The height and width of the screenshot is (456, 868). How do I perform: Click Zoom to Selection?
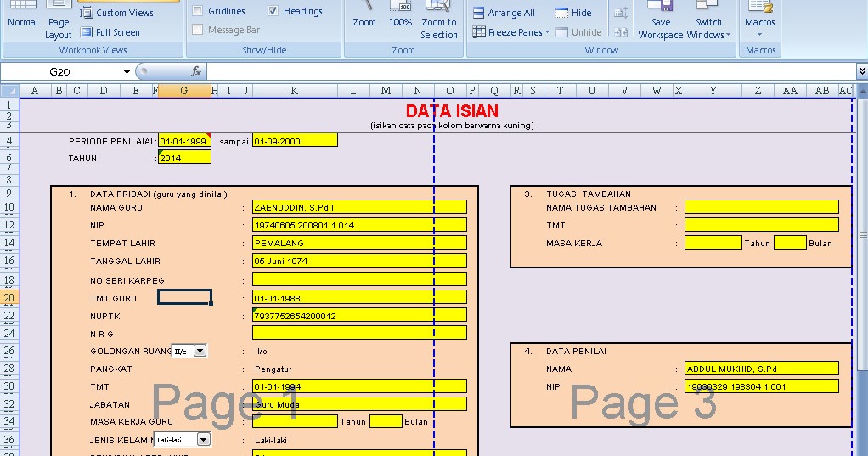click(439, 20)
